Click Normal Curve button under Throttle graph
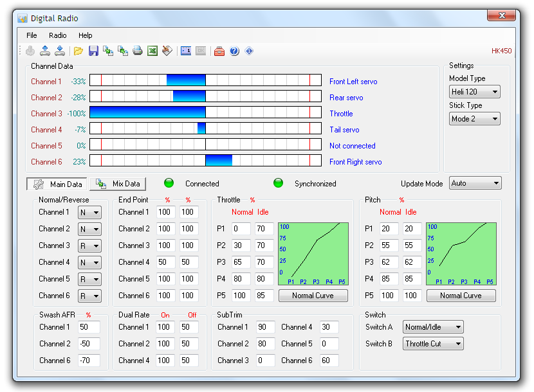Screen dimensions: 534x392 pyautogui.click(x=313, y=296)
